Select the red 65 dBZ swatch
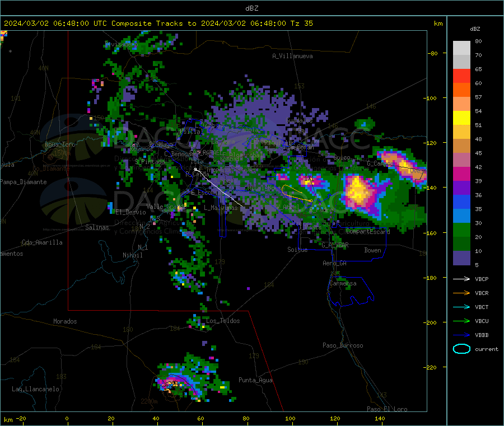Screen dimensions: 504x426 pos(461,76)
